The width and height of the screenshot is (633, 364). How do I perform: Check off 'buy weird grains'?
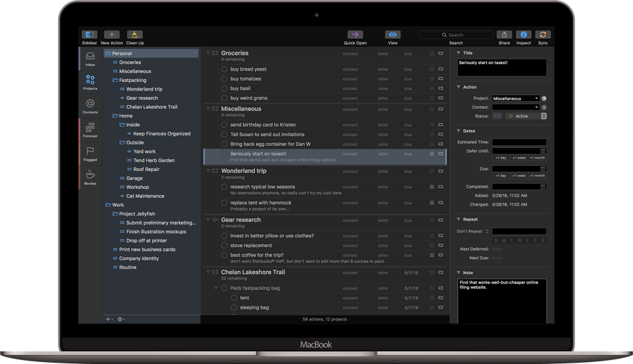(x=224, y=98)
